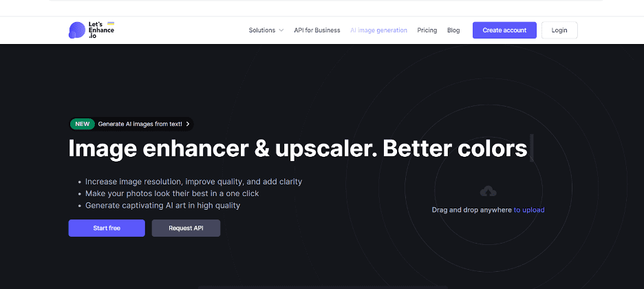This screenshot has width=644, height=289.
Task: Click the arrow after 'Generate AI images from text!'
Action: tap(188, 125)
